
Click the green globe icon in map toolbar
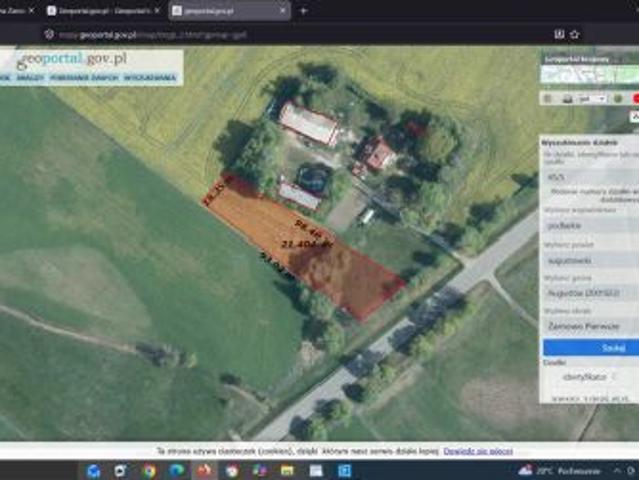click(x=619, y=99)
